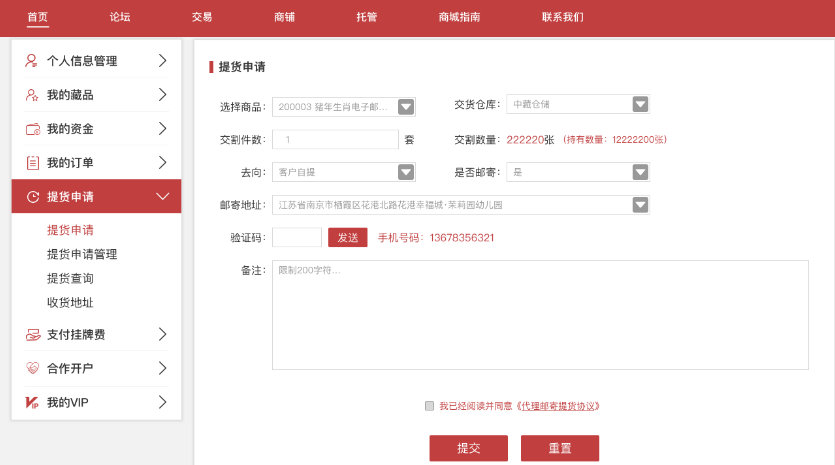Image resolution: width=835 pixels, height=465 pixels.
Task: Open 商城指南 in top navigation
Action: [459, 17]
